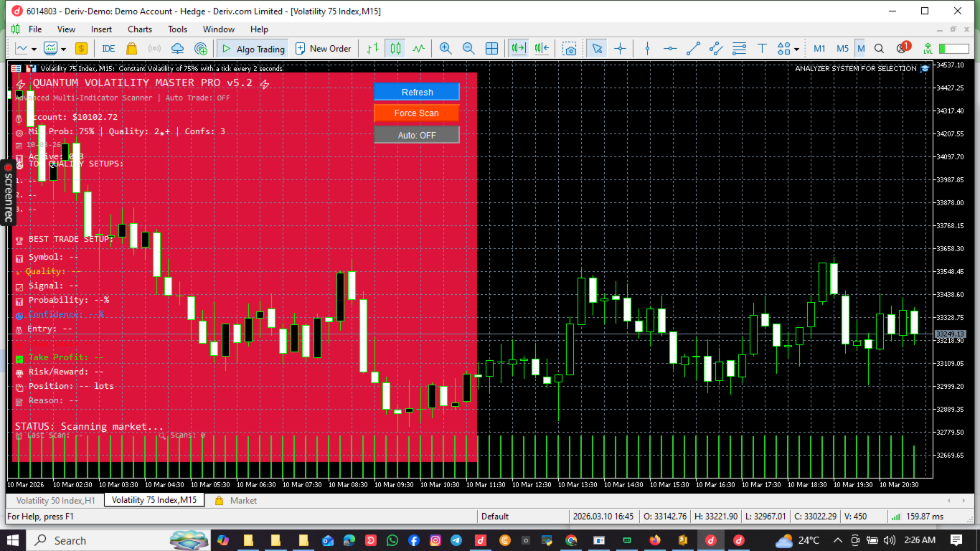Switch chart to candlesticks
The width and height of the screenshot is (980, 551).
point(395,49)
